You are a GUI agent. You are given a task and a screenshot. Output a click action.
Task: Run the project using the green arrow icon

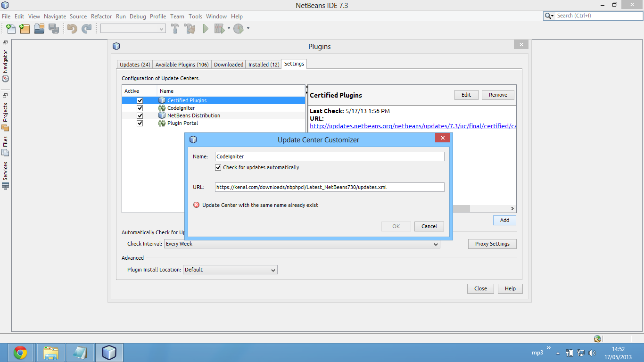pyautogui.click(x=205, y=29)
